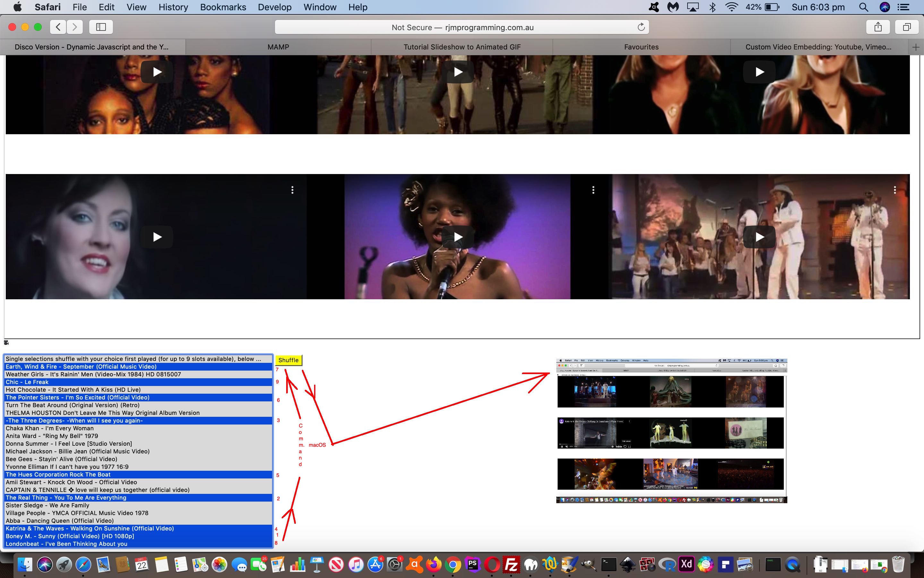Open the Share menu in Safari toolbar
Screen dimensions: 924x578
(x=878, y=27)
